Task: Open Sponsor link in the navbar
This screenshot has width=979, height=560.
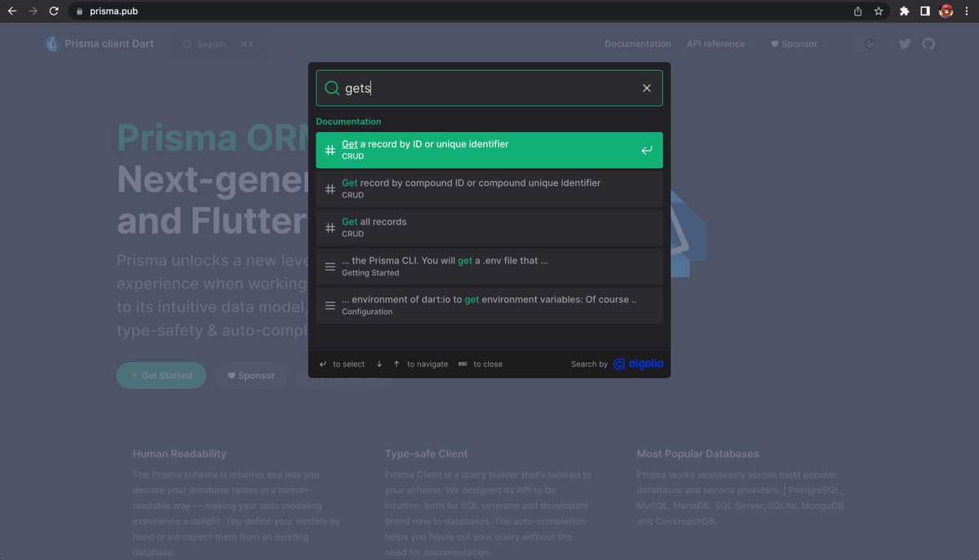Action: pyautogui.click(x=799, y=44)
